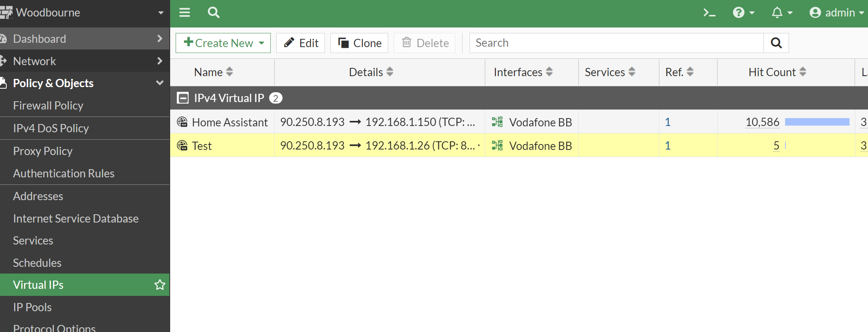Open the Ref. link for Test entry
The width and height of the screenshot is (868, 332).
tap(668, 145)
